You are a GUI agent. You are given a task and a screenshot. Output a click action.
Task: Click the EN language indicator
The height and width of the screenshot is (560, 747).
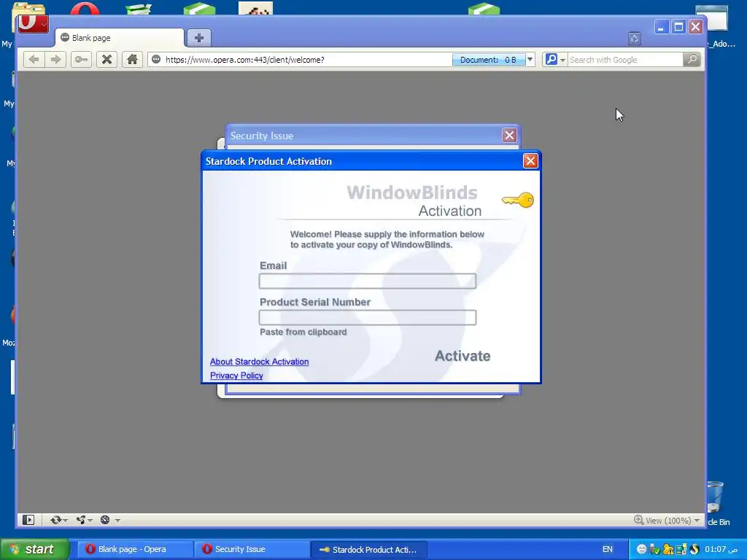point(608,549)
